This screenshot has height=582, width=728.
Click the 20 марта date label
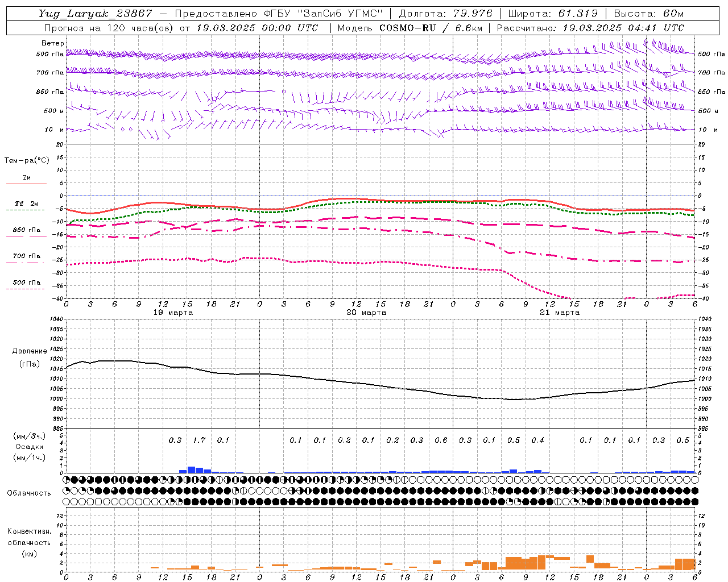coord(366,313)
